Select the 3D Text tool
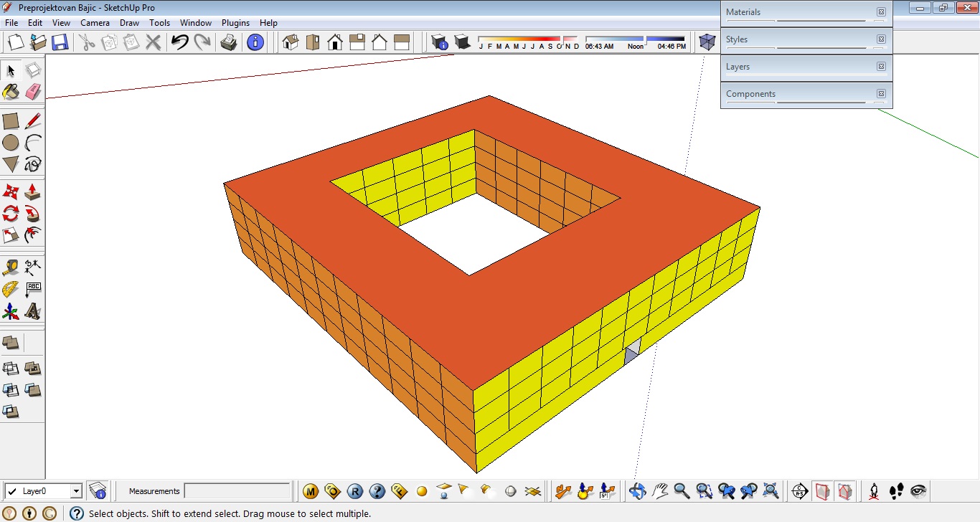980x522 pixels. coord(33,311)
